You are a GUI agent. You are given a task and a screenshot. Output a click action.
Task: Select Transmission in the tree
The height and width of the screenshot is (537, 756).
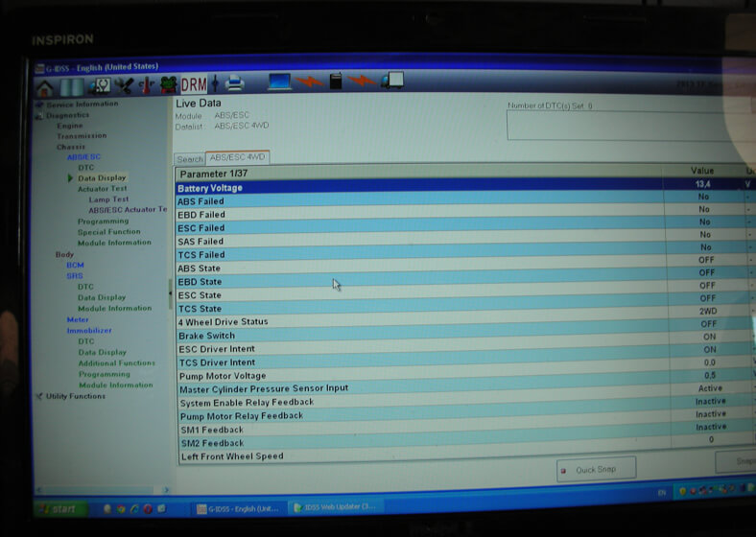tap(82, 136)
